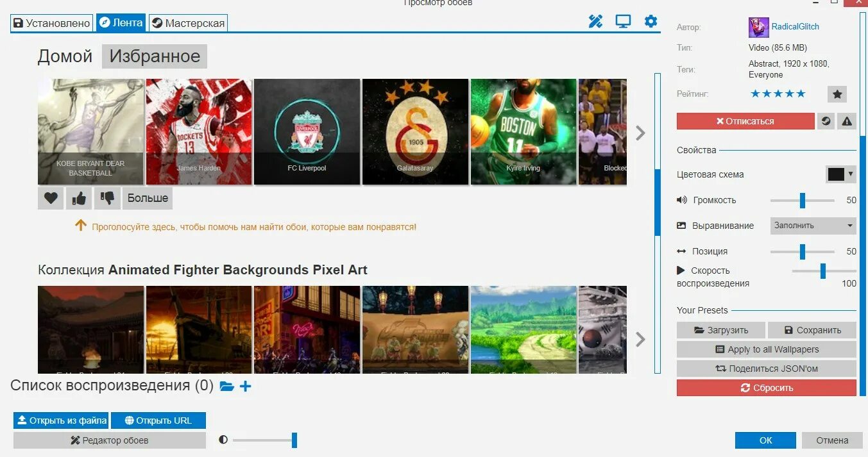Image resolution: width=868 pixels, height=457 pixels.
Task: Click the RadicalGlitch author link
Action: coord(796,27)
